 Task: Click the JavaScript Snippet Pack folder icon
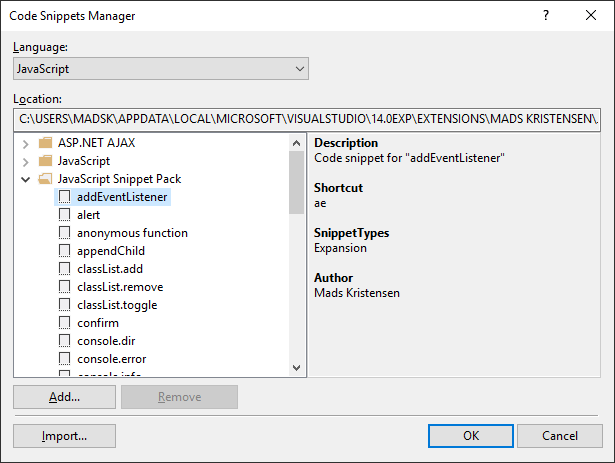[44, 179]
